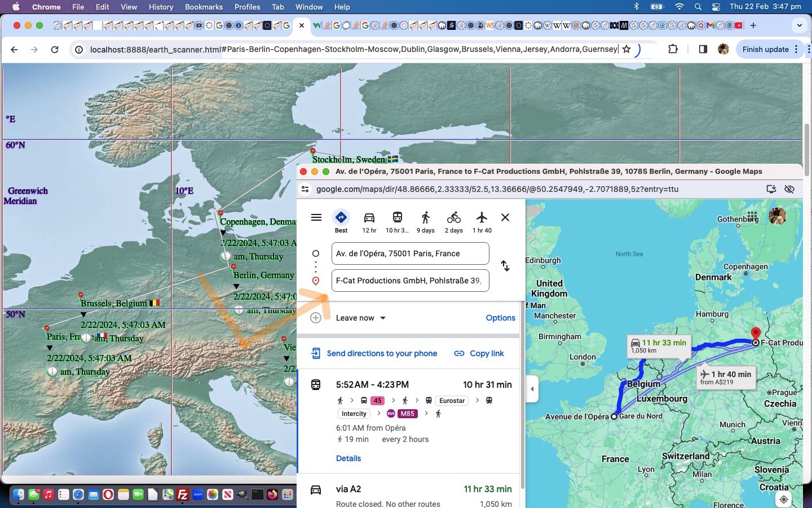This screenshot has height=508, width=812.
Task: Add a destination with the plus icon
Action: point(316,318)
